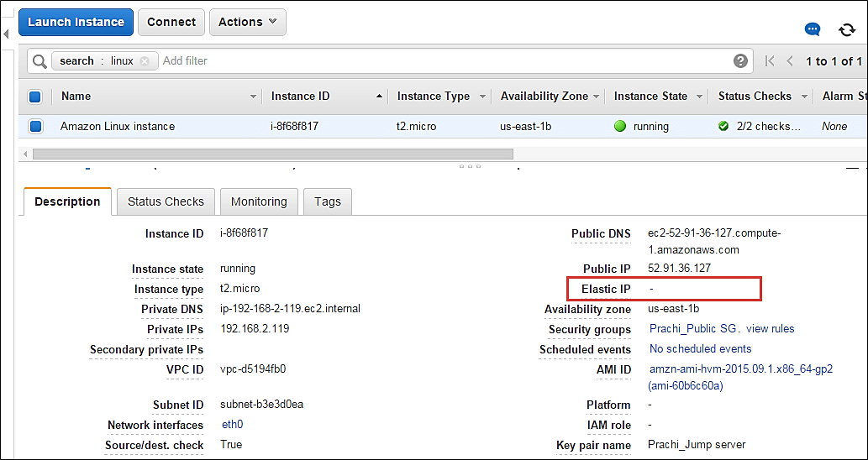Screen dimensions: 868x460
Task: Open Availability Zone column dropdown
Action: pyautogui.click(x=597, y=97)
